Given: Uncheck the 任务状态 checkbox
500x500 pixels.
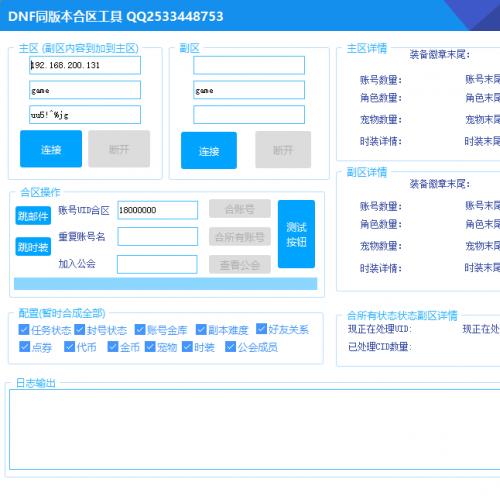Looking at the screenshot, I should (24, 330).
